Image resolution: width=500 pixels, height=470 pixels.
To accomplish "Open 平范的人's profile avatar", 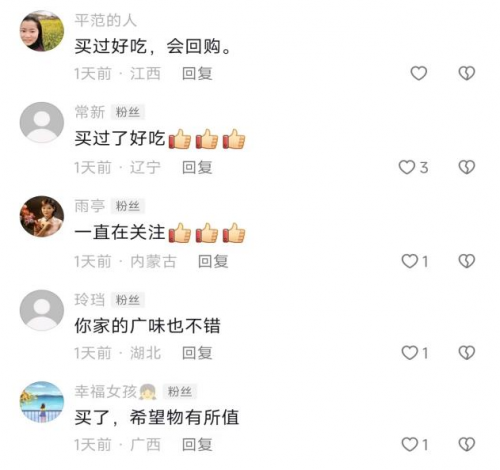I will (42, 31).
